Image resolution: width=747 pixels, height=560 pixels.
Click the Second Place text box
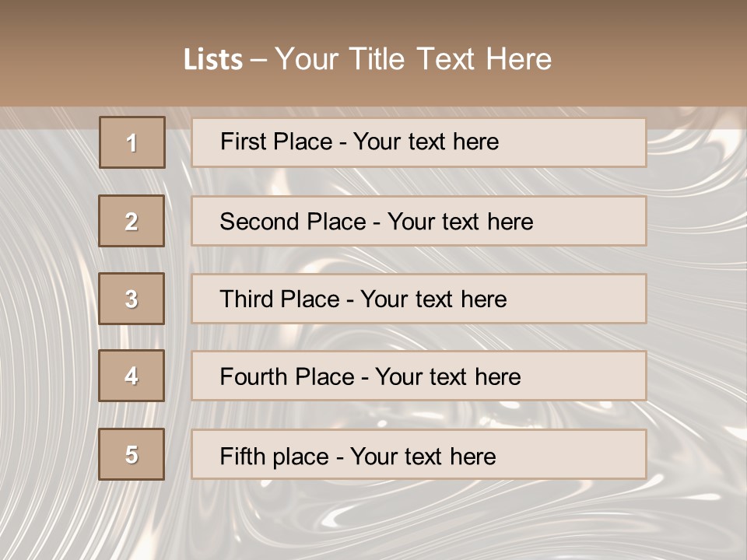coord(419,221)
